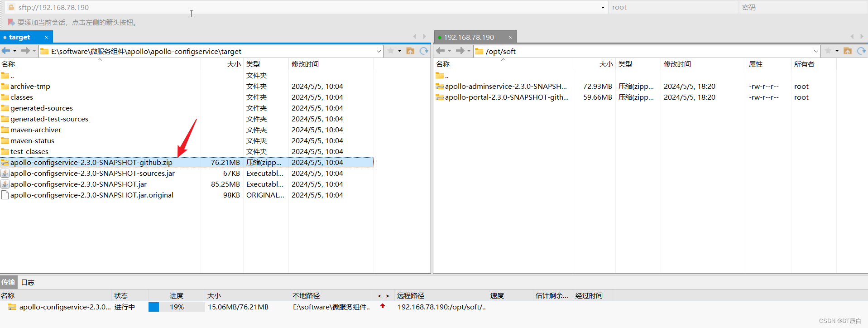Click the local pane forward arrow

point(25,51)
